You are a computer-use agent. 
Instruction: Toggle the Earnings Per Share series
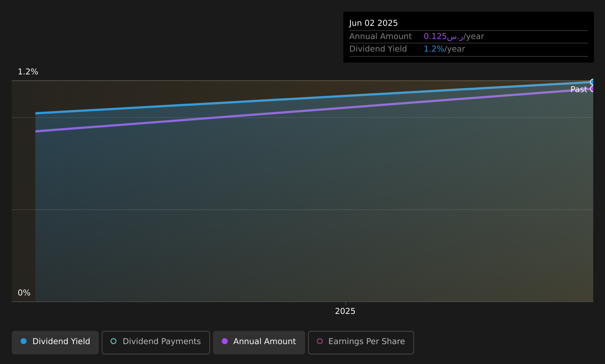[361, 342]
